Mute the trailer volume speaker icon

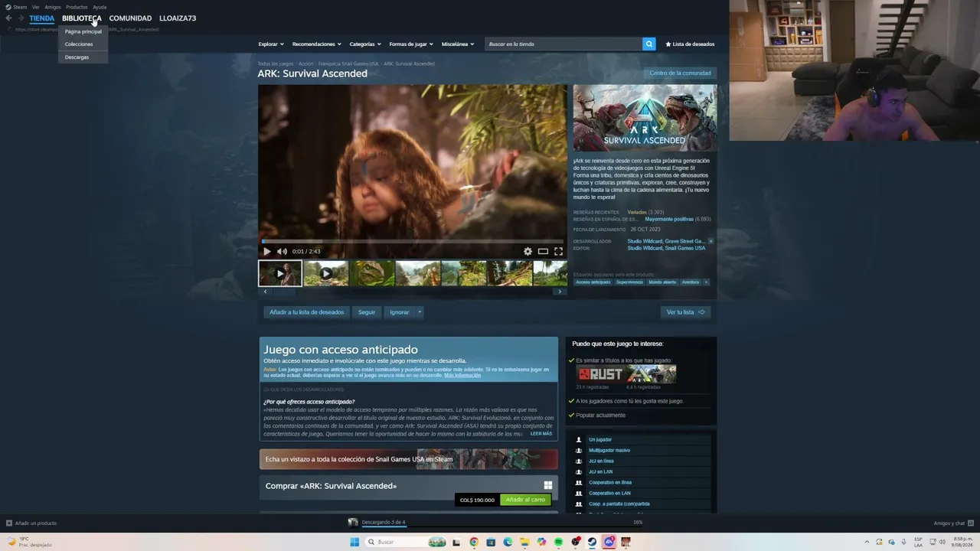point(282,251)
